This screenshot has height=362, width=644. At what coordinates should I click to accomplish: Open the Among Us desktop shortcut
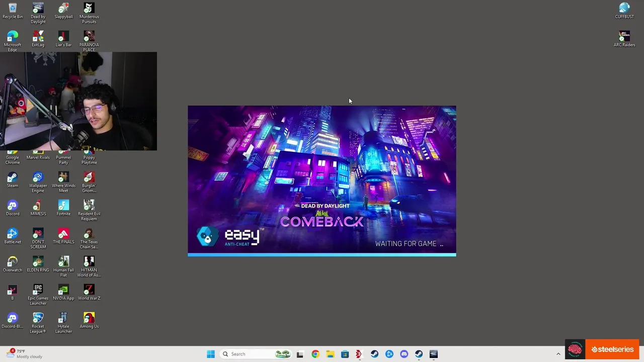(89, 321)
